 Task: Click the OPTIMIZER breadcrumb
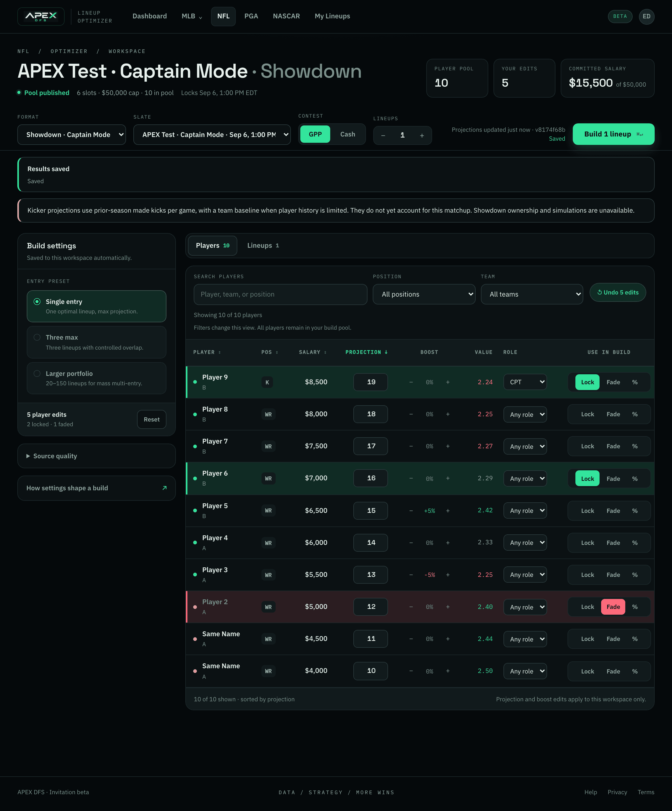click(69, 51)
